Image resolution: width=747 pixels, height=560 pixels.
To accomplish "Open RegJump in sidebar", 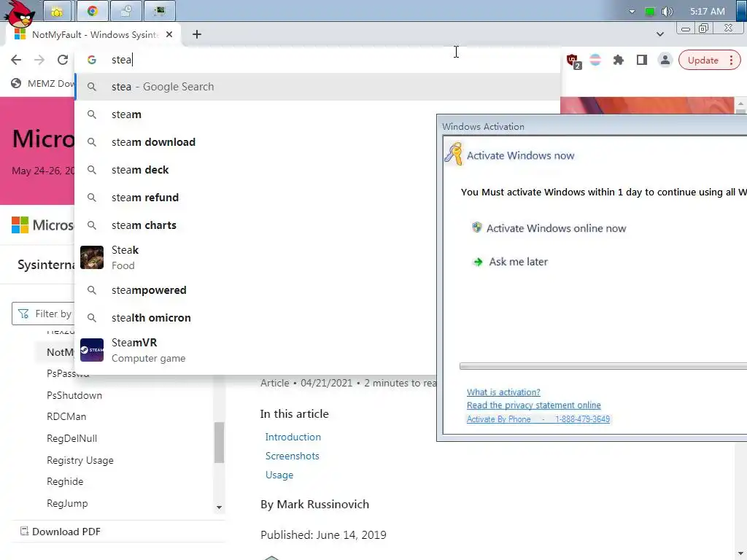I will coord(67,503).
